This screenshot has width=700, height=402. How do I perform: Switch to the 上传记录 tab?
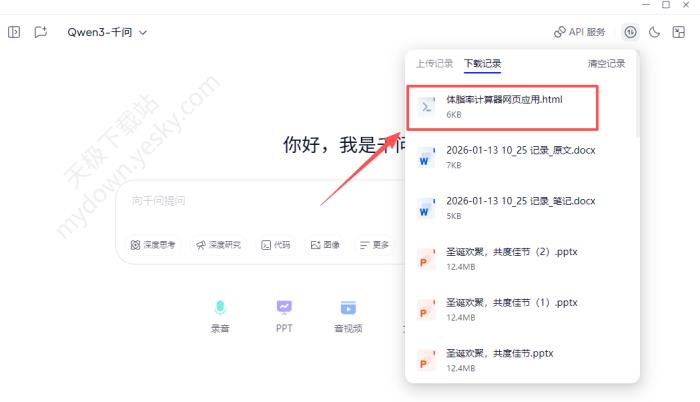point(434,64)
